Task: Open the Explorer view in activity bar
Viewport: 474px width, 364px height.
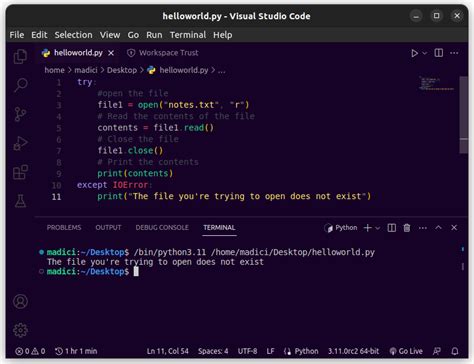Action: 20,56
